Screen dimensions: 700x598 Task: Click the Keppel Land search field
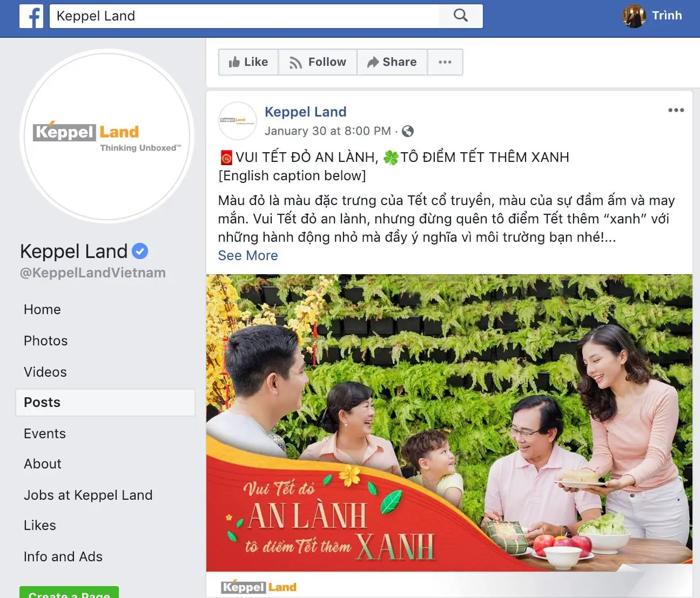tap(245, 16)
